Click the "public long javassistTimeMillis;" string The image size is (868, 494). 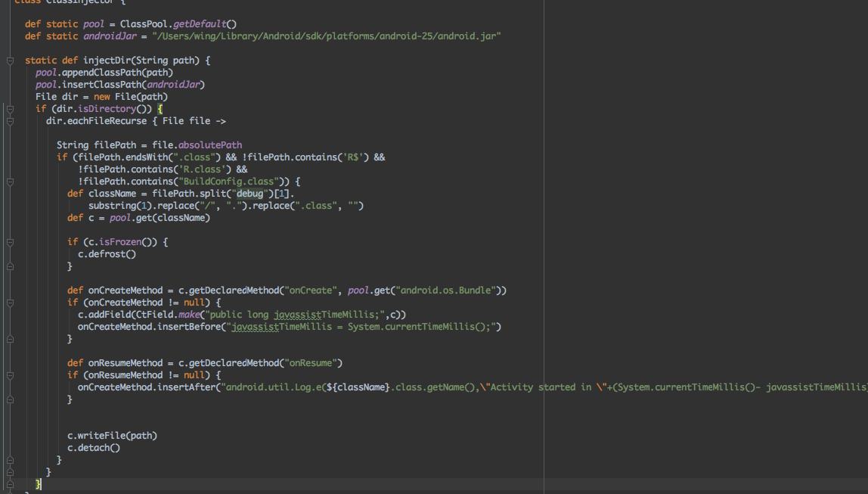click(295, 315)
